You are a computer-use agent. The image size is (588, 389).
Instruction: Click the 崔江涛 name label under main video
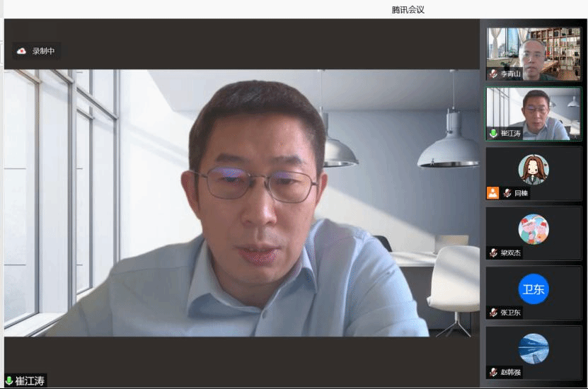[x=30, y=381]
